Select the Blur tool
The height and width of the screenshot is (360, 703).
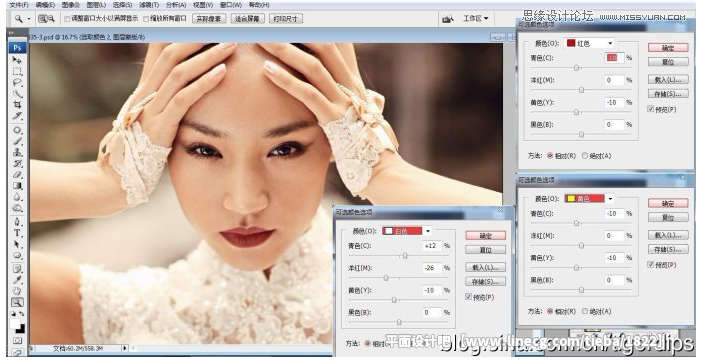click(x=17, y=197)
